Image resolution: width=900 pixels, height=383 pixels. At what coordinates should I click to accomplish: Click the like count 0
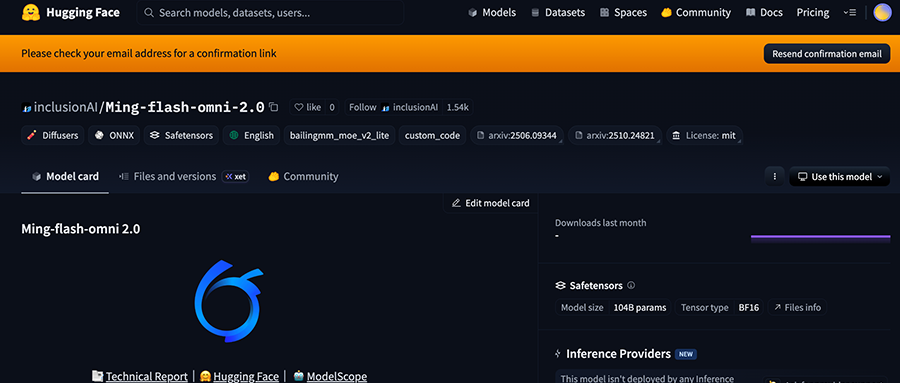click(332, 107)
